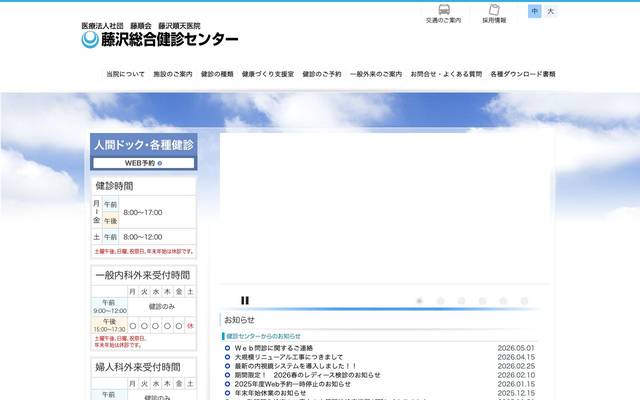This screenshot has width=640, height=400.
Task: Click the 医療法人社団 藤順会 藤沢順天医院 header text
Action: click(x=141, y=26)
